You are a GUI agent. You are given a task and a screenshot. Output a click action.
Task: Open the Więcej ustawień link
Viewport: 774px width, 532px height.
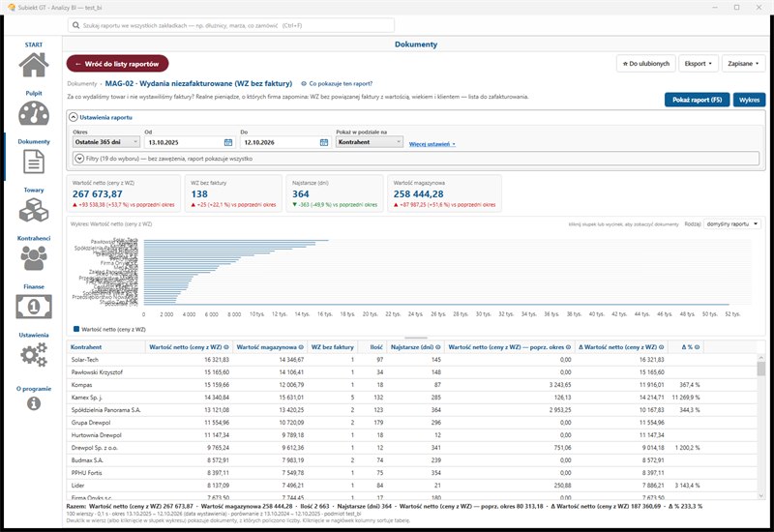432,144
